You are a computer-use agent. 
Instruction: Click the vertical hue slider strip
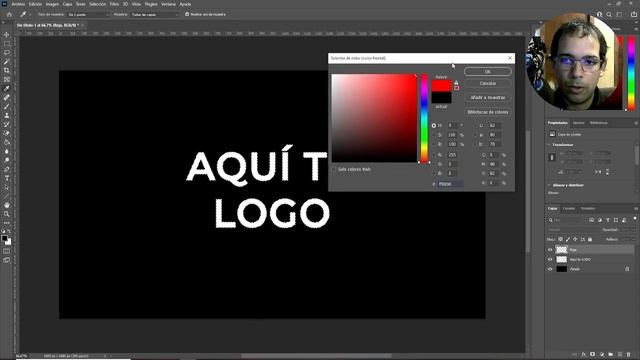424,118
